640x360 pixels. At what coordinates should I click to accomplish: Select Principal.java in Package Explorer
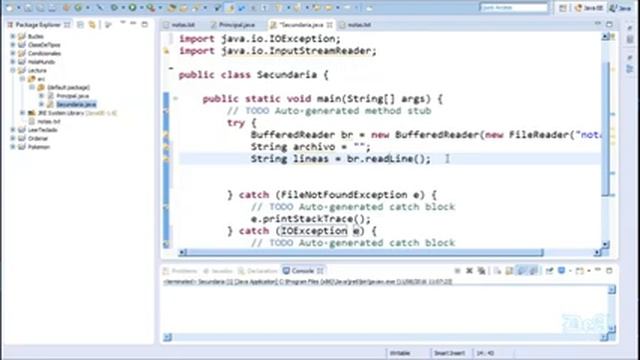coord(73,96)
